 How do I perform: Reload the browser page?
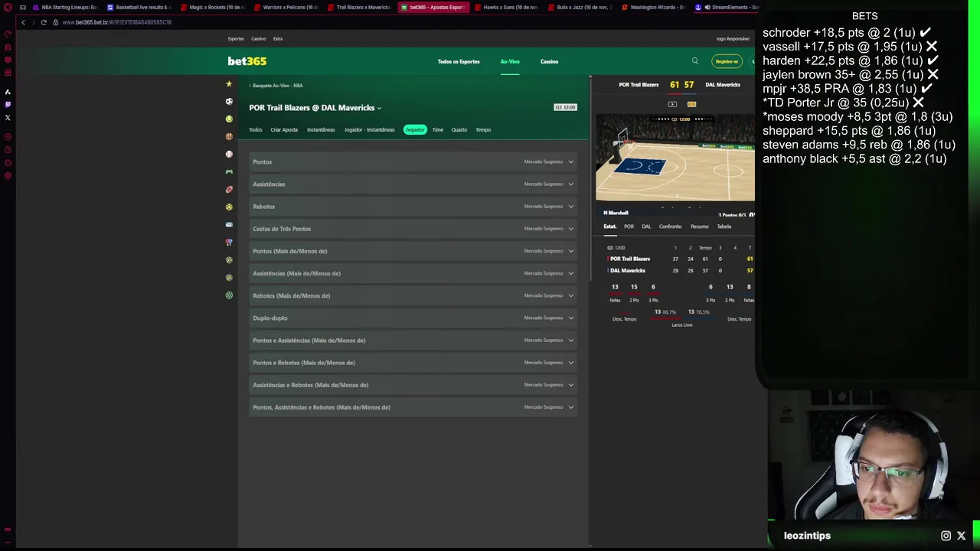44,22
